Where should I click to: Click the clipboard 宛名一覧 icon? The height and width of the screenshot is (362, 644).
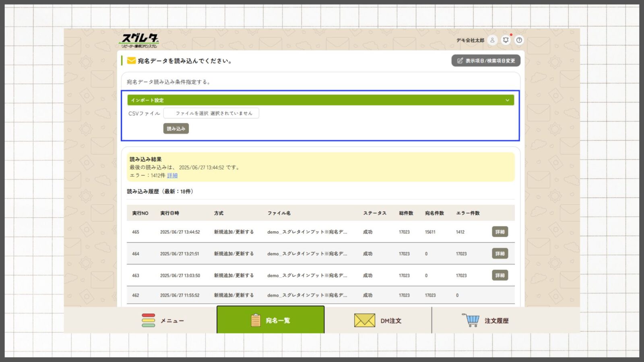(x=256, y=320)
